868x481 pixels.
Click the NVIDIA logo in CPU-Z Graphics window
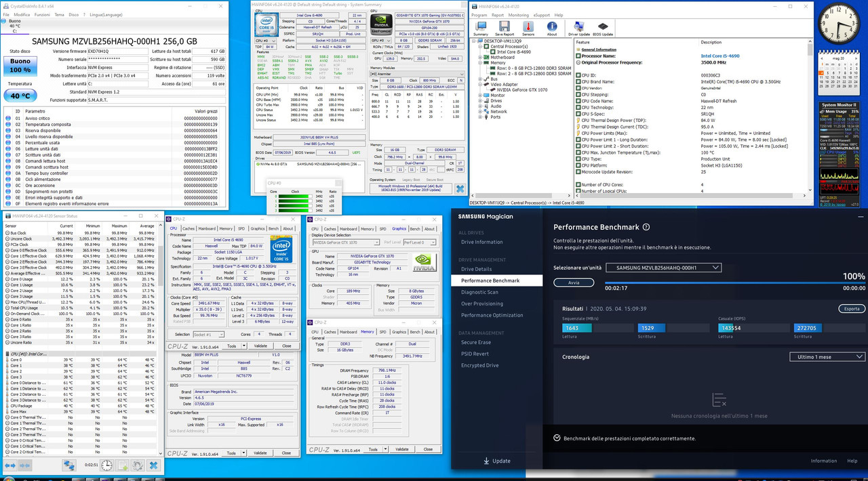(x=423, y=263)
